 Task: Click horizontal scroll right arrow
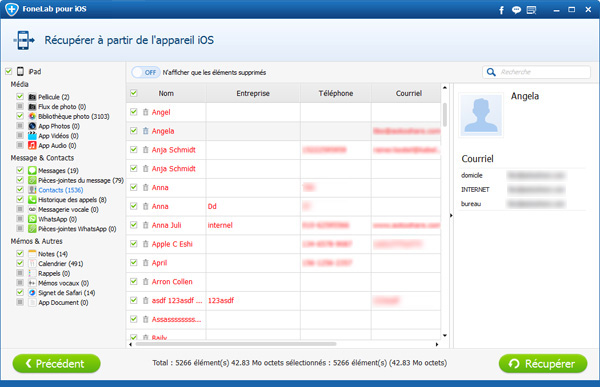pos(437,344)
